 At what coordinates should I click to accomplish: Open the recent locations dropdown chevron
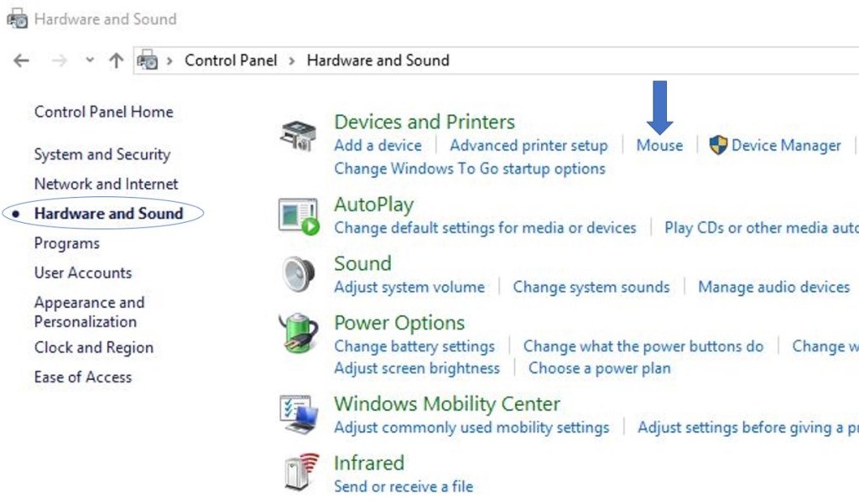coord(90,60)
